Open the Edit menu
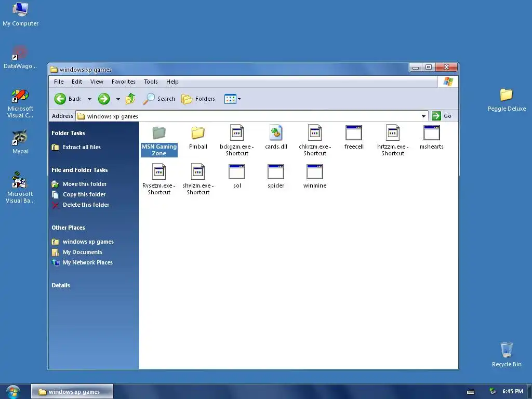Viewport: 532px width, 399px height. 77,82
